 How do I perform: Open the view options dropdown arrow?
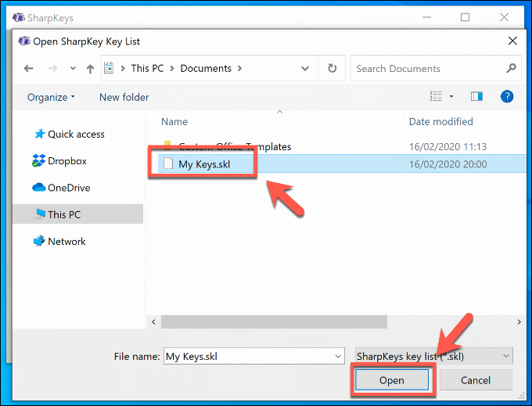click(x=451, y=97)
